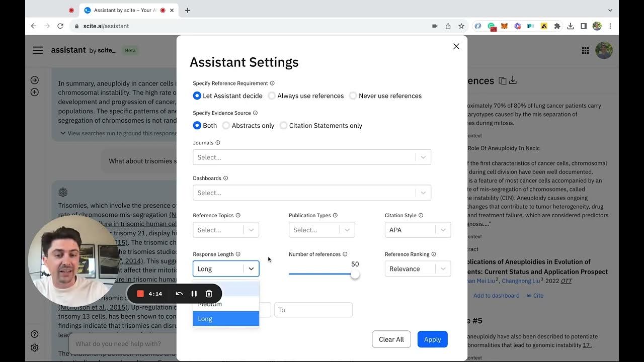
Task: Click the info icon beside Reference Ranking
Action: click(434, 254)
